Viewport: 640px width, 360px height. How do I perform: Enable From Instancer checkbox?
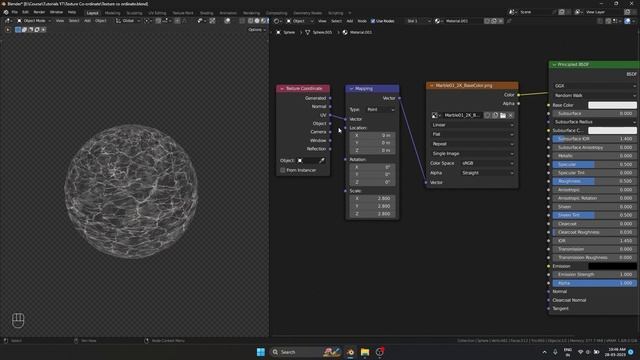coord(282,170)
